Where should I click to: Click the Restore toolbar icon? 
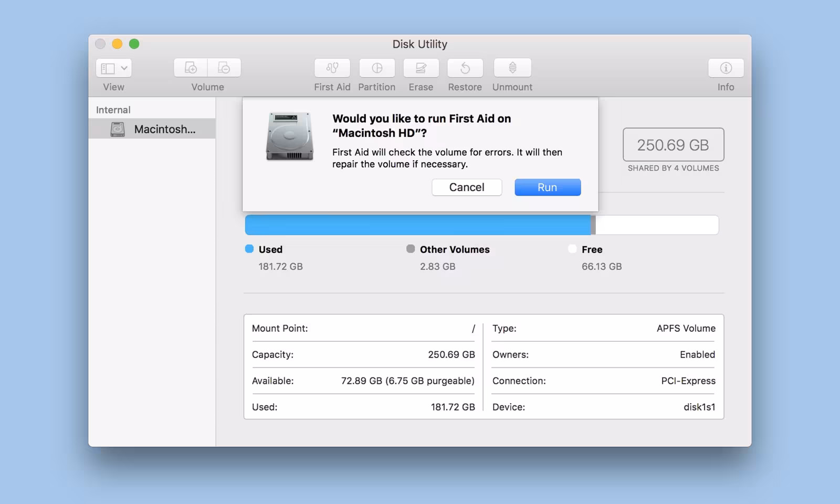click(x=465, y=68)
